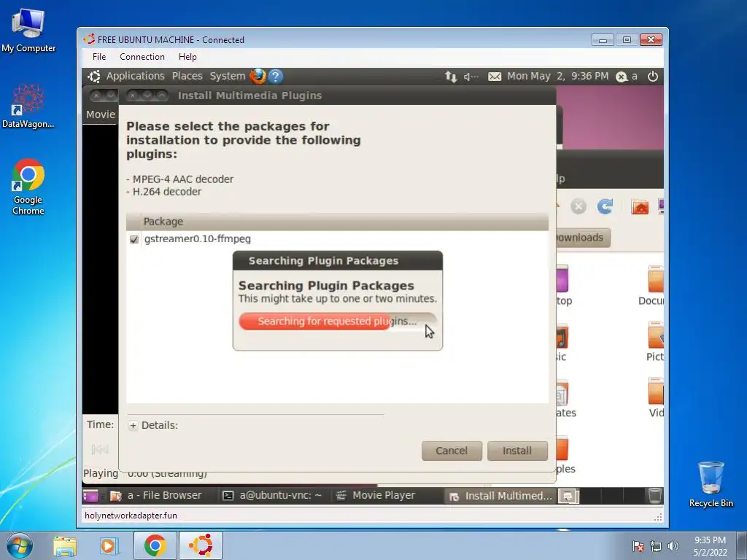Click the stop icon in File Browser toolbar
The height and width of the screenshot is (560, 747).
coord(578,206)
